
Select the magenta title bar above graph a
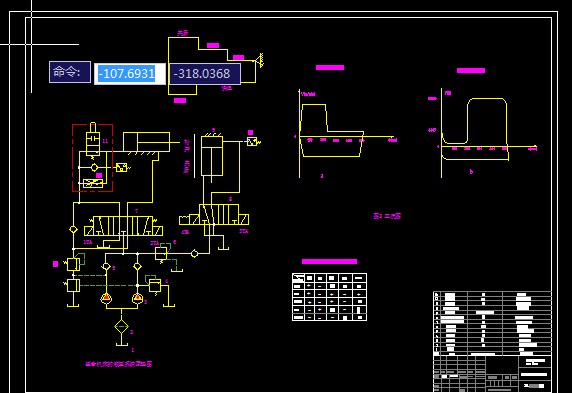tap(330, 68)
